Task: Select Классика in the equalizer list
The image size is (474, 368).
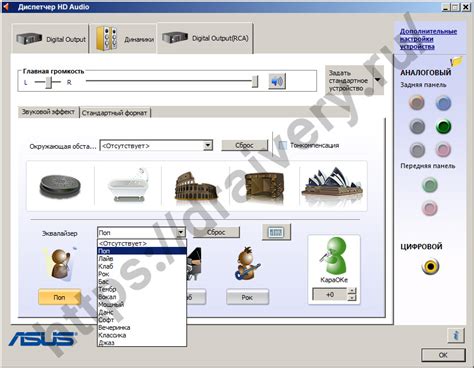Action: coord(142,335)
